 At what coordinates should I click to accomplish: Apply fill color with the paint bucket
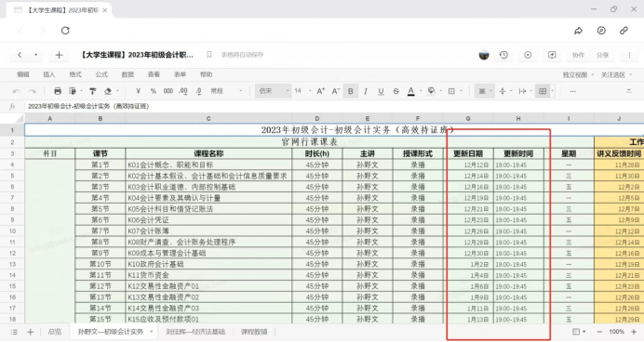431,91
